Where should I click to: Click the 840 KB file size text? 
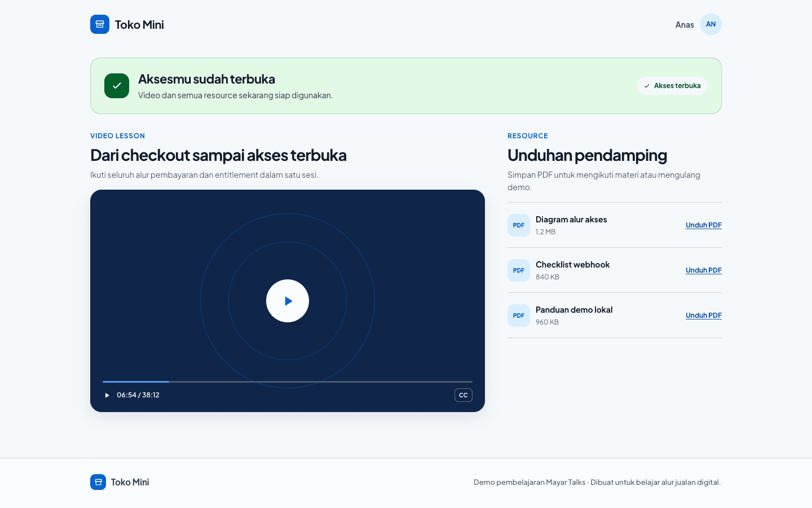click(548, 277)
